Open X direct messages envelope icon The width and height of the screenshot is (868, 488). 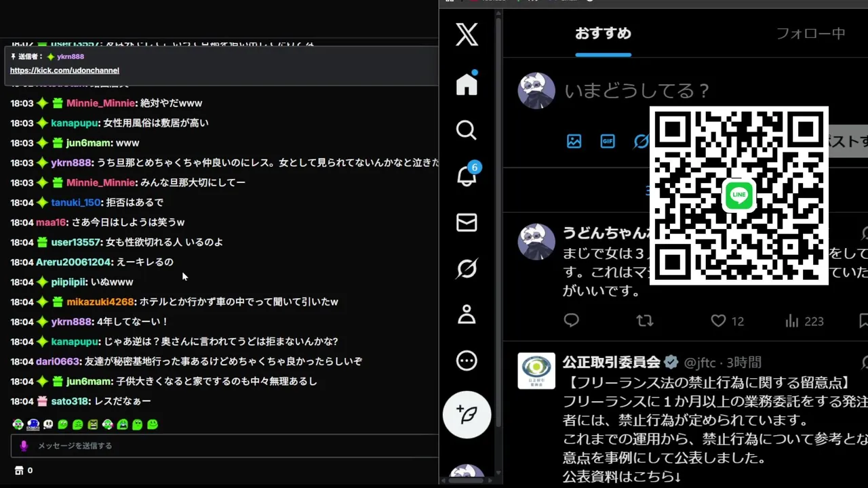pos(467,222)
